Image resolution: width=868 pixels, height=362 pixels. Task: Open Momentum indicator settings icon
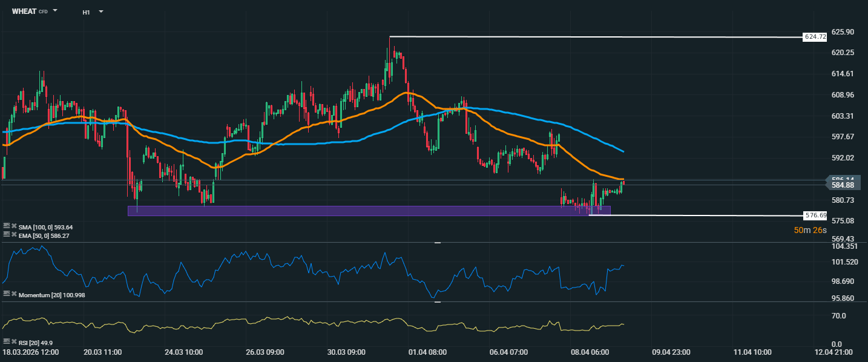pos(7,294)
